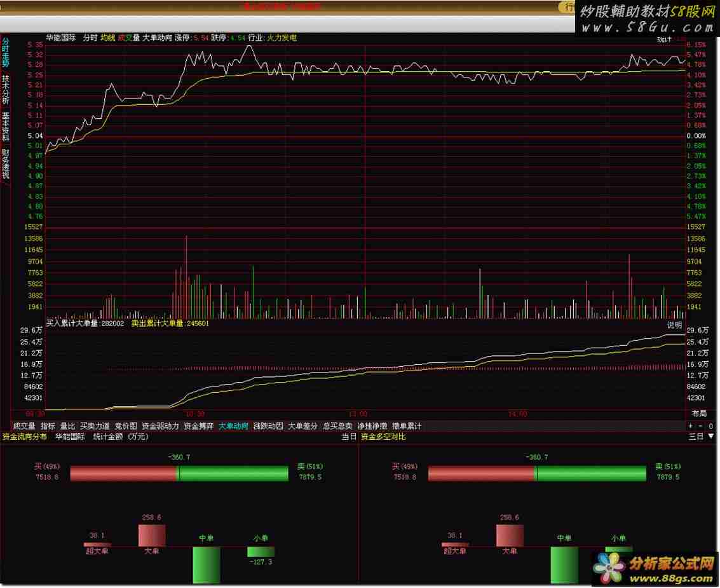
Task: Click the 大单动向 label in the chart header
Action: tap(157, 38)
